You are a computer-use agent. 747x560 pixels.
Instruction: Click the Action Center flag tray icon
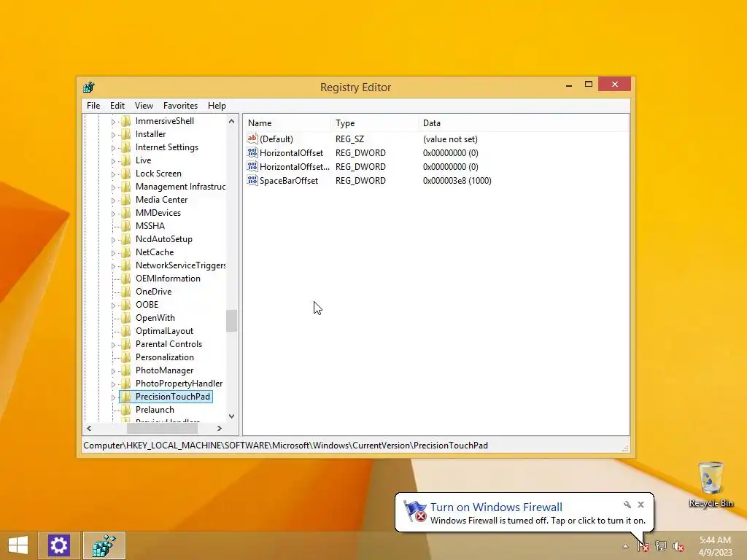643,545
